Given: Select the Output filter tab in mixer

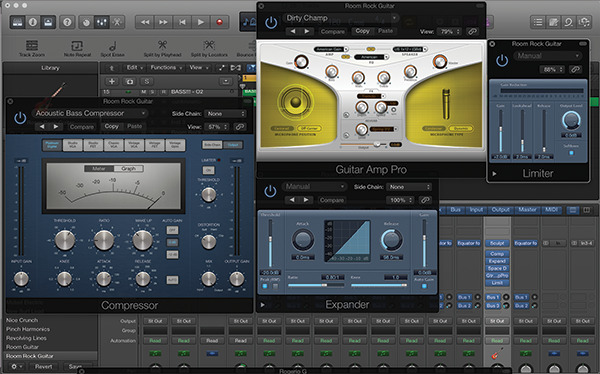Looking at the screenshot, I should click(x=500, y=210).
